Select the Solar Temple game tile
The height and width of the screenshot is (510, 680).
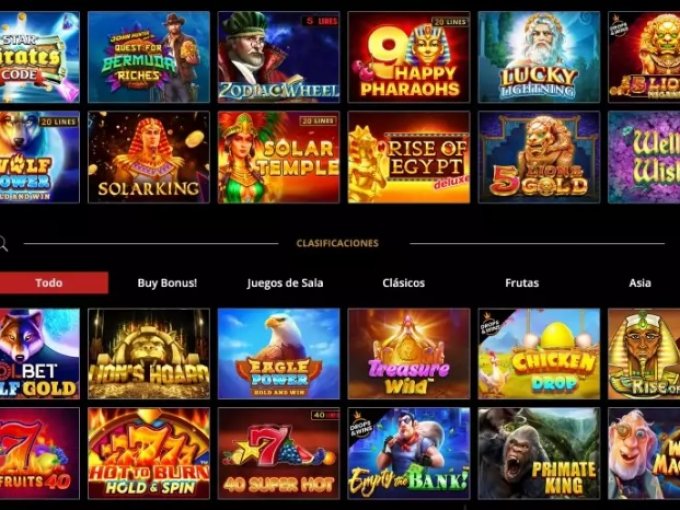click(x=279, y=157)
